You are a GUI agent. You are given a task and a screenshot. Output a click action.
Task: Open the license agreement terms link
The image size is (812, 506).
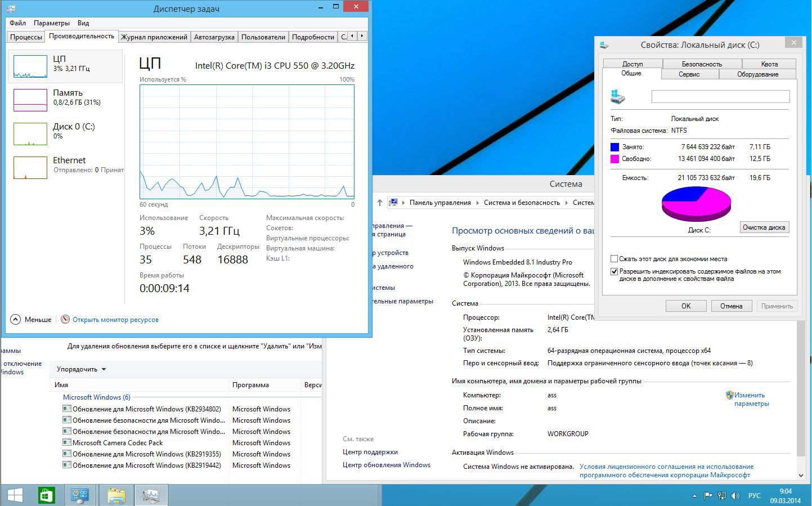(666, 471)
